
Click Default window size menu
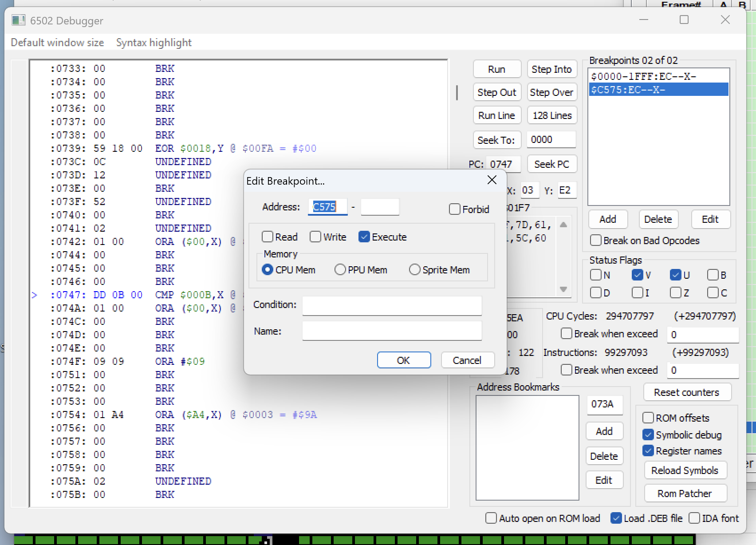pos(57,43)
